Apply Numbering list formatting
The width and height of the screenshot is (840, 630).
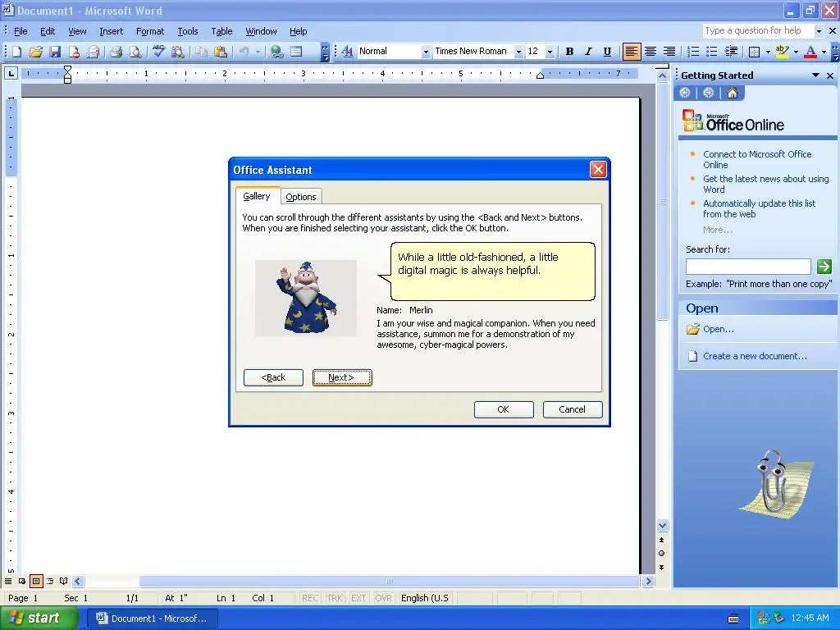(x=692, y=52)
